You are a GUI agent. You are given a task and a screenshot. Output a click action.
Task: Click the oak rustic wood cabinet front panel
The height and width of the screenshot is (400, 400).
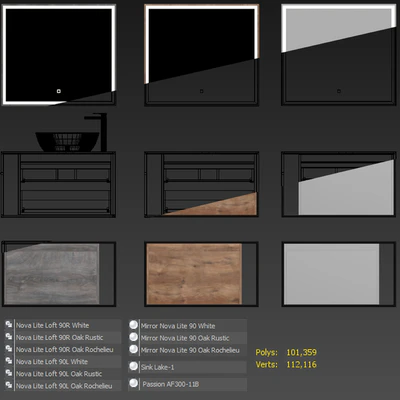pyautogui.click(x=194, y=274)
